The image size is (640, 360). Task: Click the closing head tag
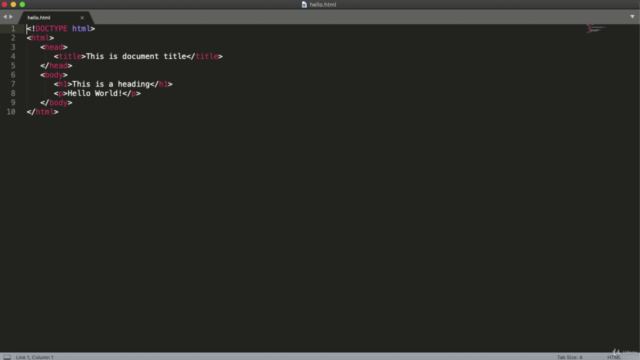pyautogui.click(x=56, y=66)
